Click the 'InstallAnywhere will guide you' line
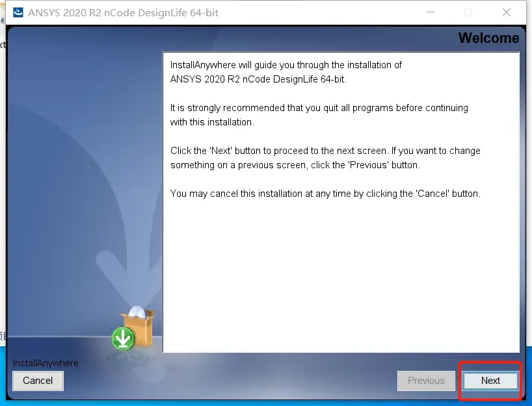The height and width of the screenshot is (406, 532). coord(286,65)
